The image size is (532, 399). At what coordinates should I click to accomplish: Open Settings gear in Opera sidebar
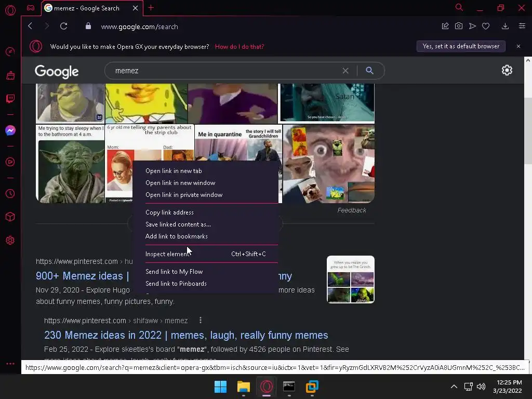tap(10, 240)
